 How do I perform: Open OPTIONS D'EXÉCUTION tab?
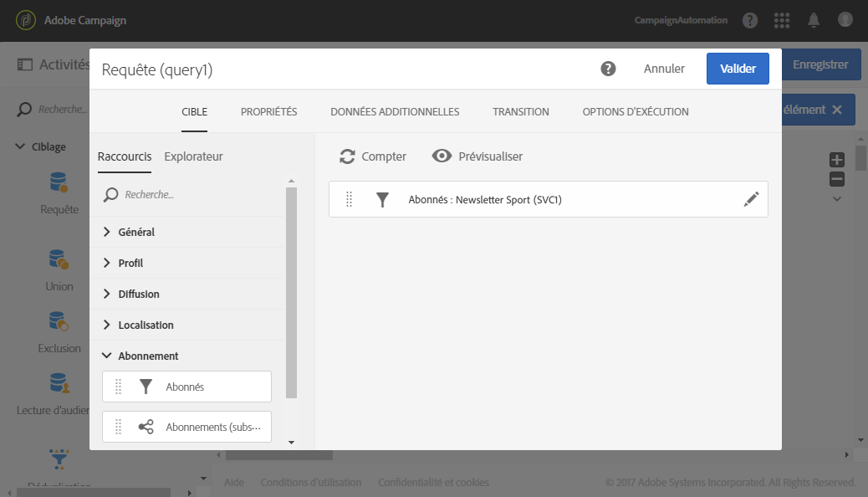(x=636, y=112)
